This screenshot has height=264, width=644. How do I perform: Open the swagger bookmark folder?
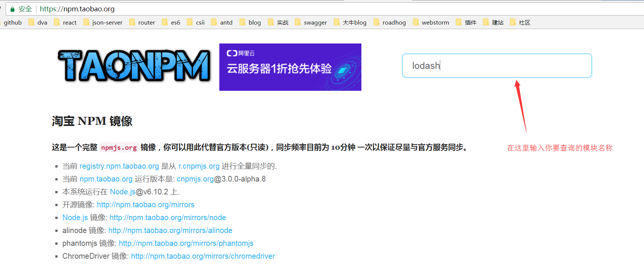(x=311, y=22)
